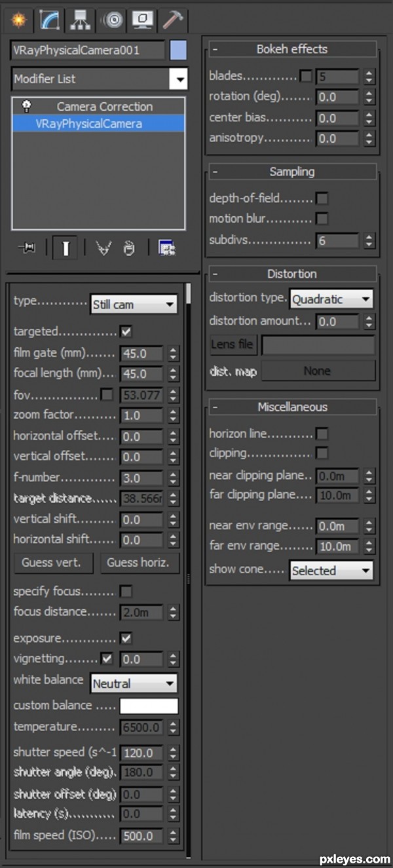Collapse the Sampling rollout
This screenshot has height=868, width=393.
coord(292,172)
